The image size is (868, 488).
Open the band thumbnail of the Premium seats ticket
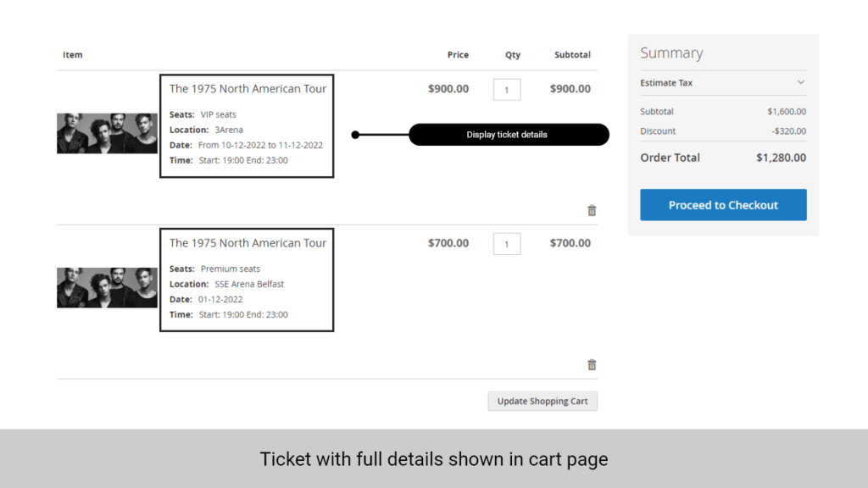click(107, 287)
